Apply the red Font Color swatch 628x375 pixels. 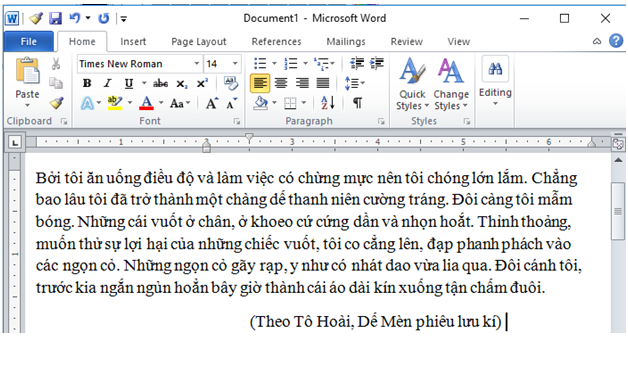coord(147,103)
